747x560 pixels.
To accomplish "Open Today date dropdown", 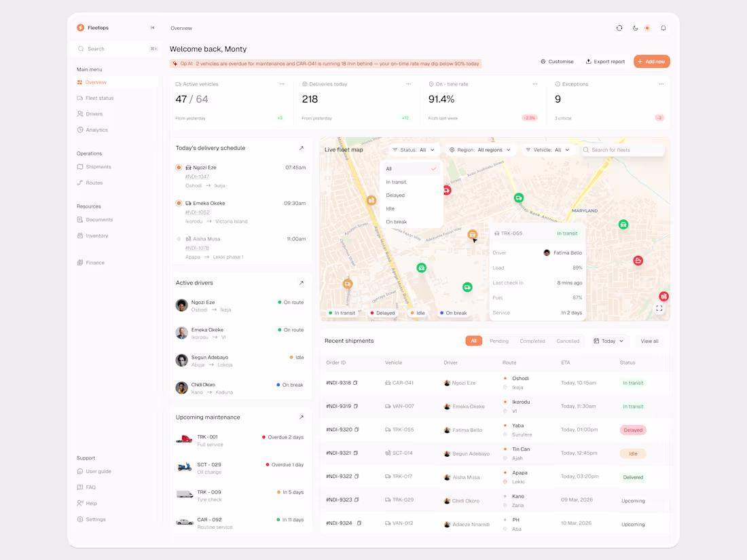I will (609, 341).
